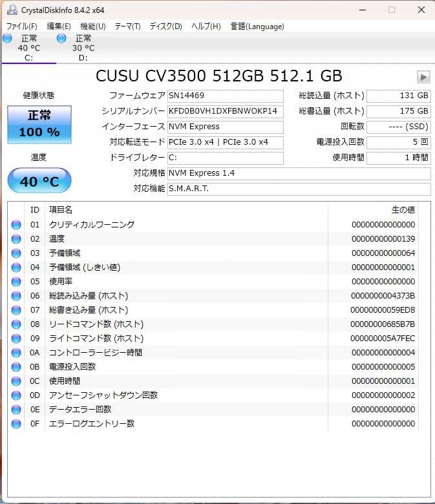
Task: Click status orb of リードコマンド数 row
Action: [x=16, y=324]
